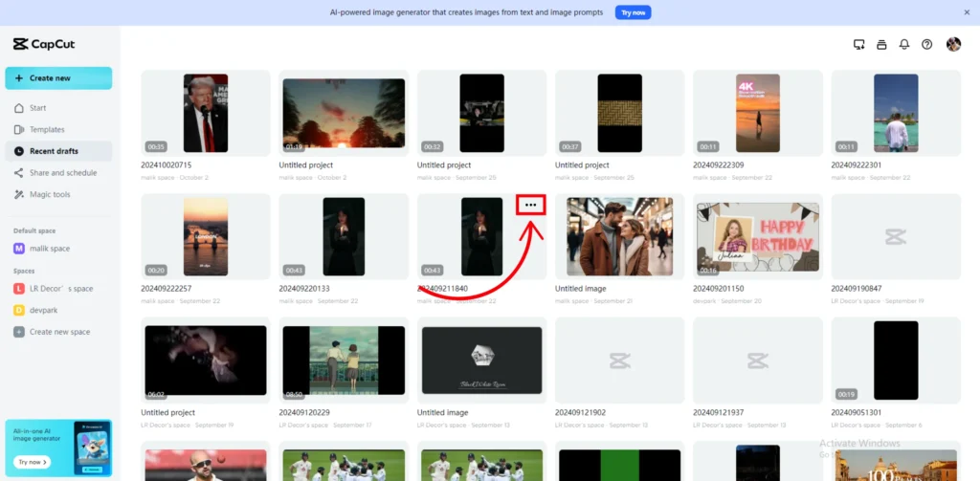Screen dimensions: 980x481
Task: Click the Create new button
Action: pyautogui.click(x=58, y=78)
